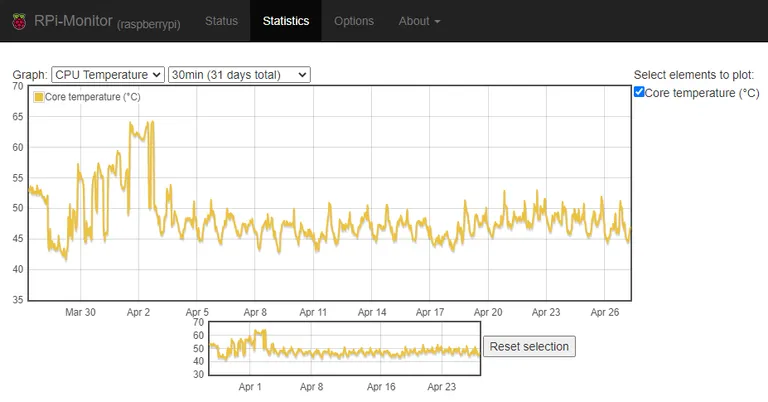The image size is (768, 402).
Task: Switch to the Status tab
Action: [x=221, y=21]
